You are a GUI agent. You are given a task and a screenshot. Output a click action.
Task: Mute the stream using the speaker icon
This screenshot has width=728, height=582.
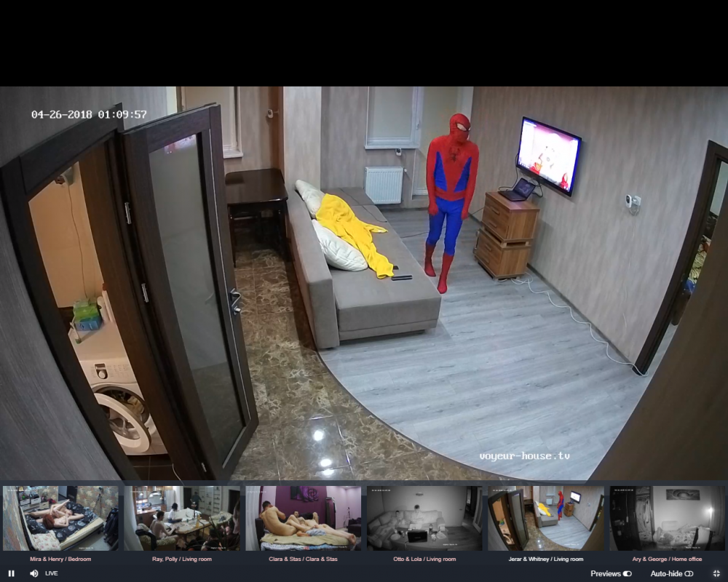pyautogui.click(x=33, y=573)
